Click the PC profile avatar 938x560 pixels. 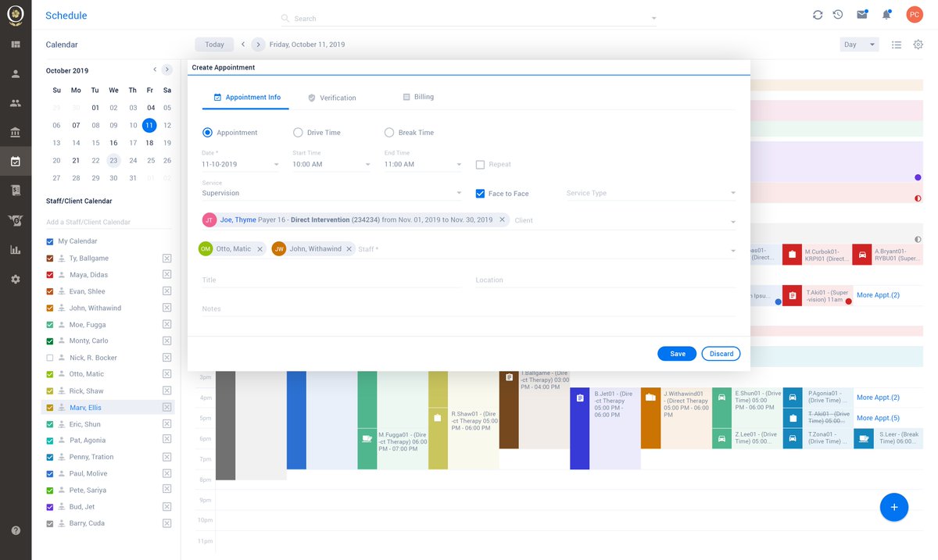[x=914, y=14]
